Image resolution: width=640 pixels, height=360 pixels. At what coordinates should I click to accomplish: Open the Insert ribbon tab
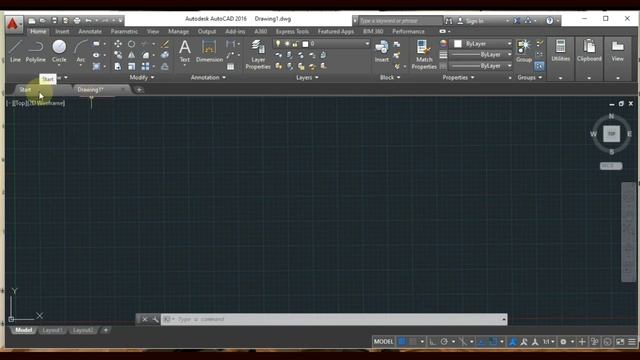click(62, 31)
